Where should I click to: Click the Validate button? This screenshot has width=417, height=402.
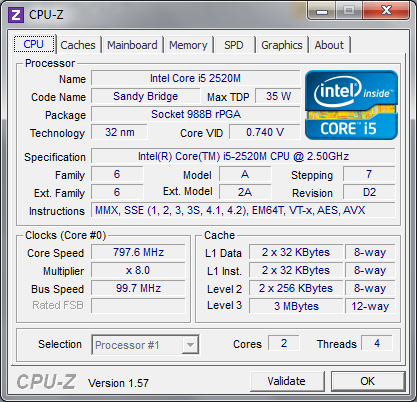pos(287,381)
